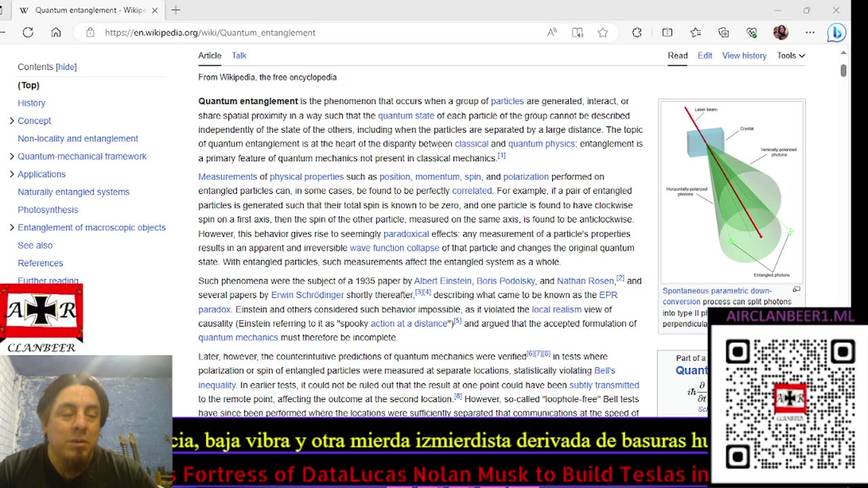Open the quantum physics link

coord(541,144)
